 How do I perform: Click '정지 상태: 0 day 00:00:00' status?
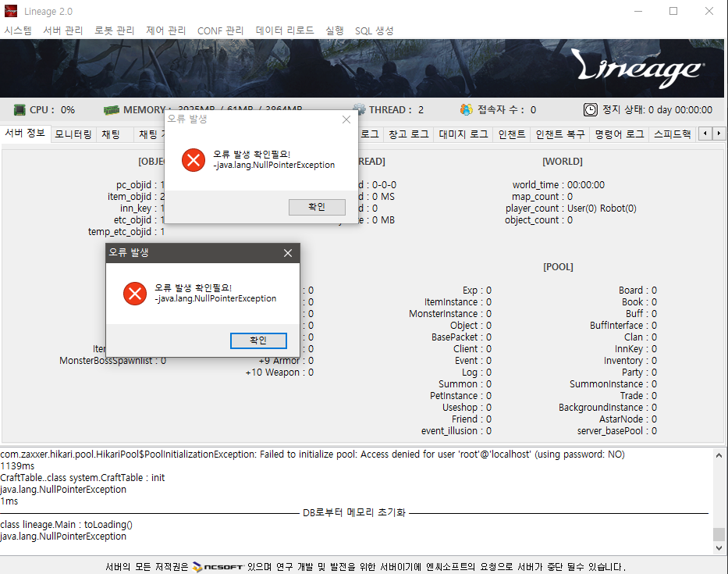[657, 109]
